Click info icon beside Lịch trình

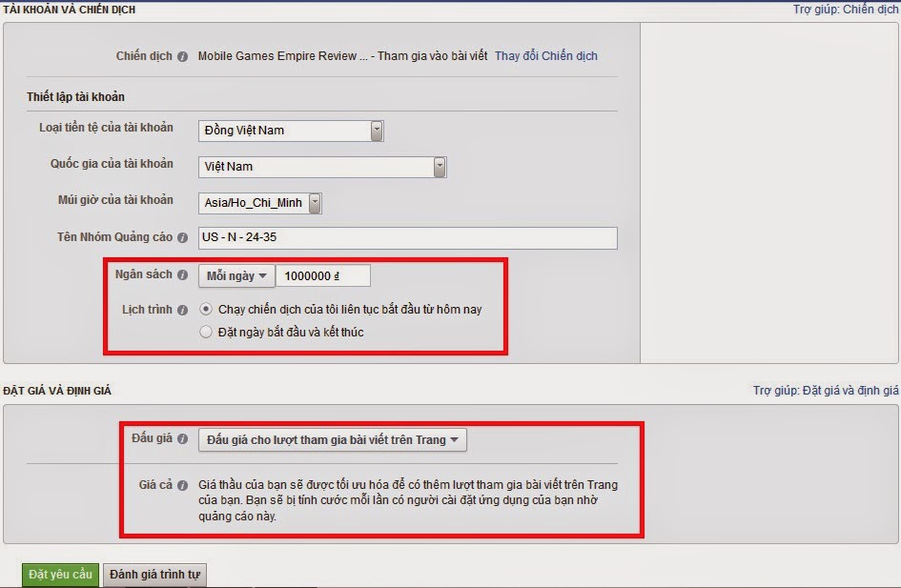[182, 310]
